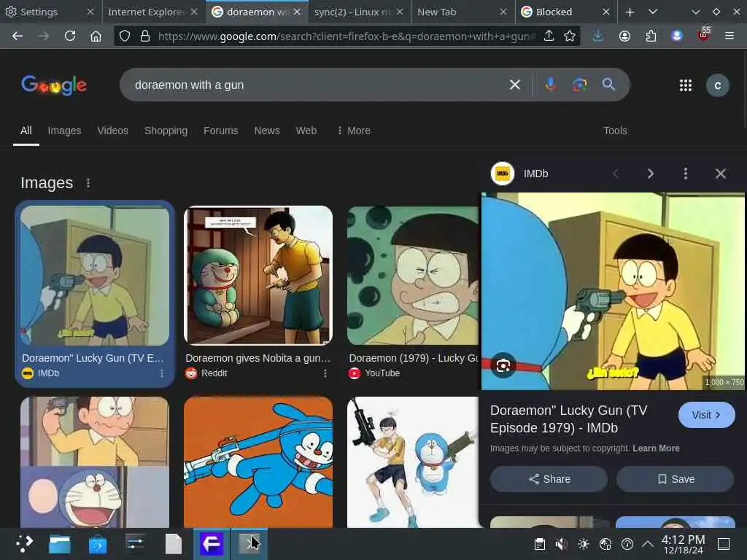Submit search with the magnifier icon
747x560 pixels.
tap(608, 85)
